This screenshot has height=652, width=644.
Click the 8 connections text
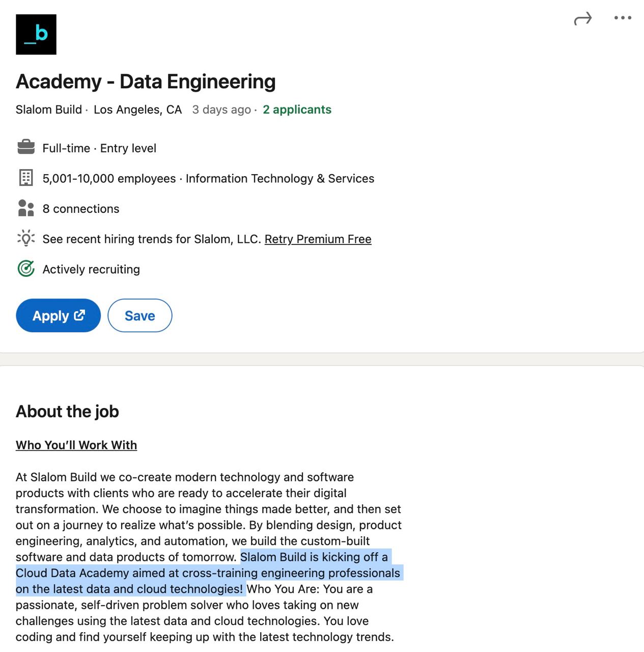click(x=81, y=209)
